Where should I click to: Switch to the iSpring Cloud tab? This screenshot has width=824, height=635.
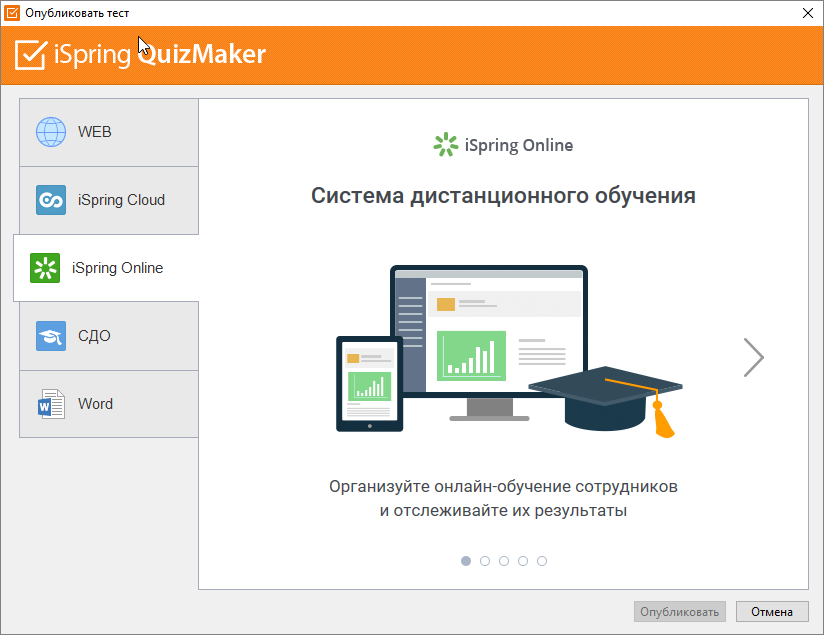pyautogui.click(x=109, y=200)
